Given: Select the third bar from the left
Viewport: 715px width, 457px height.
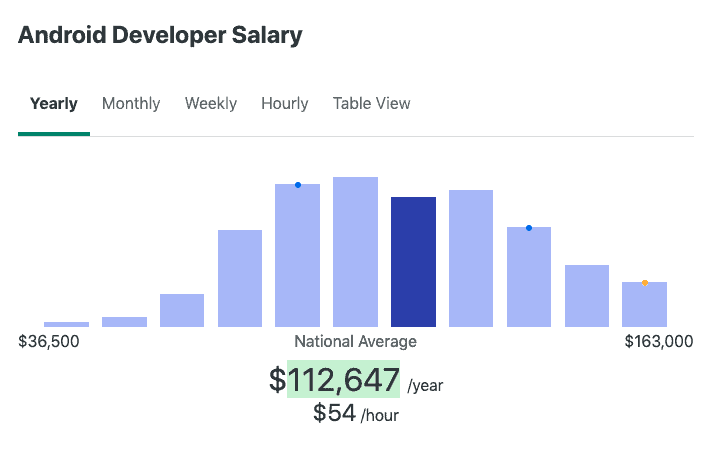Looking at the screenshot, I should tap(182, 310).
